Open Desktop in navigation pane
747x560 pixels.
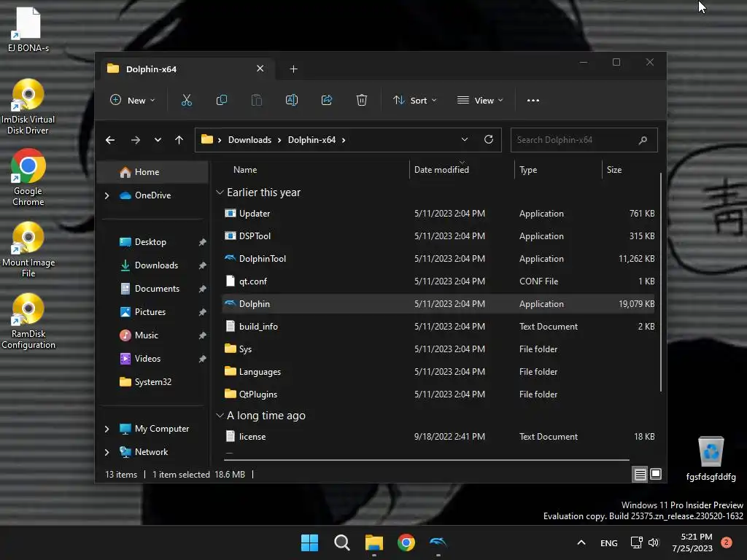point(152,242)
